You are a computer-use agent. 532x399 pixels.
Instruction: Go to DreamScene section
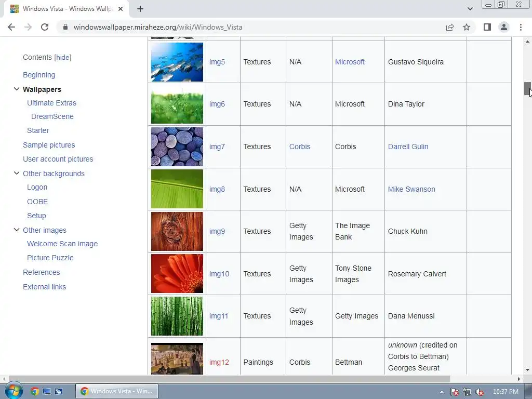pos(52,117)
